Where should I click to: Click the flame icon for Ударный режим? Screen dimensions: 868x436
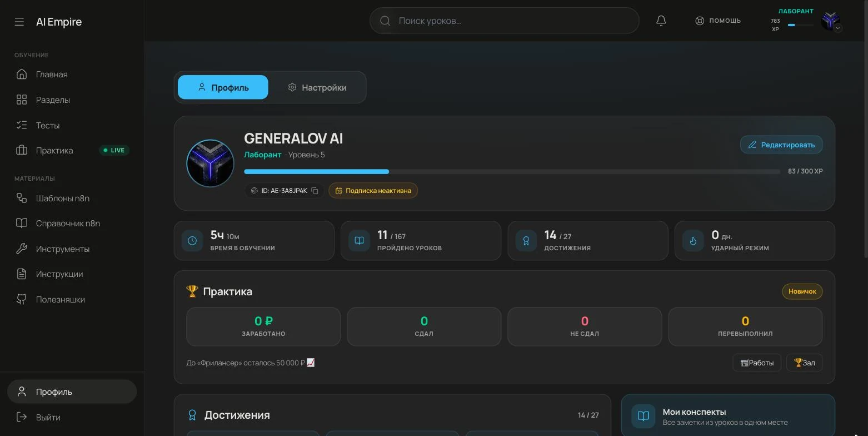(693, 241)
